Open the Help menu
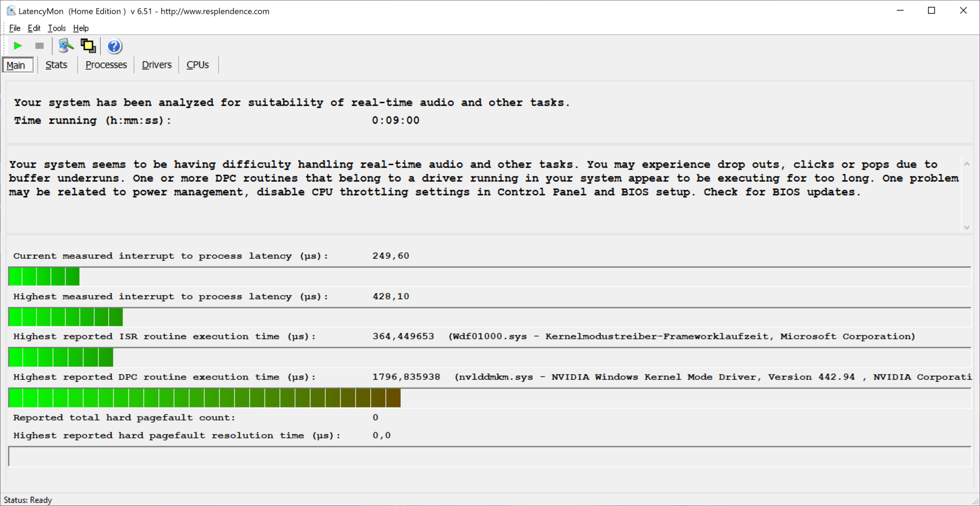The width and height of the screenshot is (980, 506). pyautogui.click(x=81, y=28)
